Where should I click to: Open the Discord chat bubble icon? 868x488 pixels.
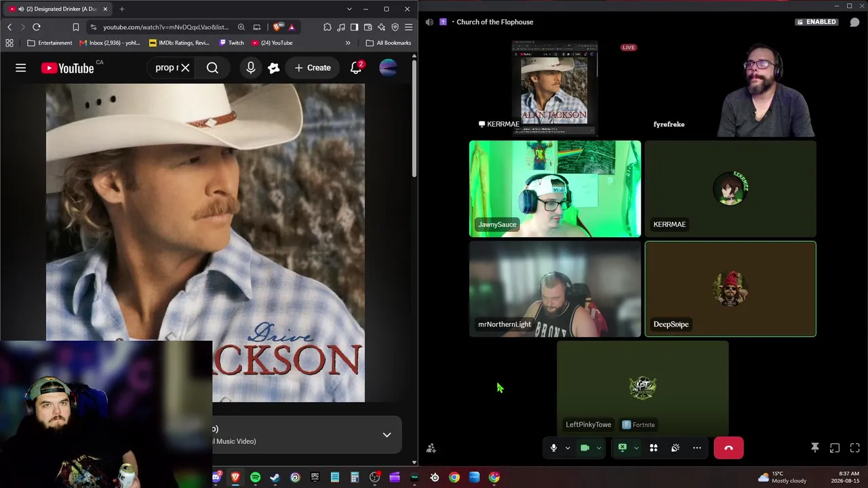click(854, 22)
